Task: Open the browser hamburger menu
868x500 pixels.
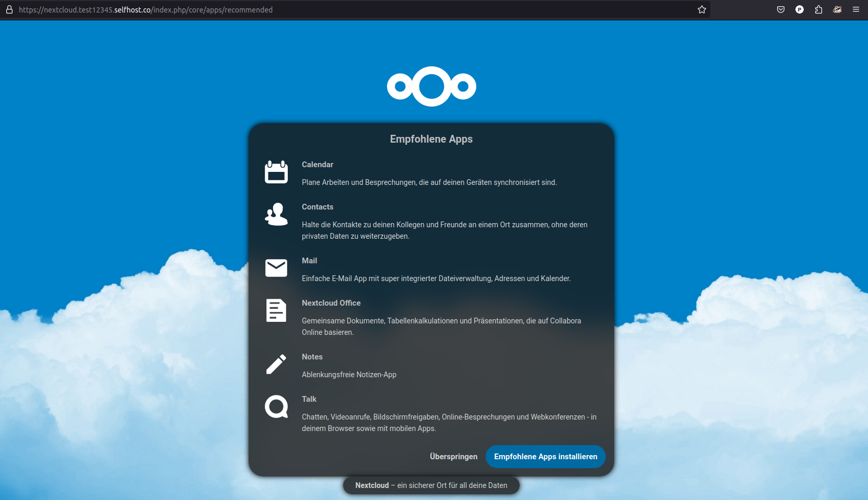Action: point(856,9)
